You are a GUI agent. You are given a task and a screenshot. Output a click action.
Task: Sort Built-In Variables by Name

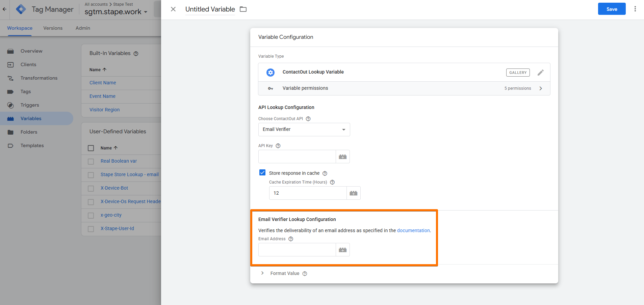pyautogui.click(x=98, y=70)
